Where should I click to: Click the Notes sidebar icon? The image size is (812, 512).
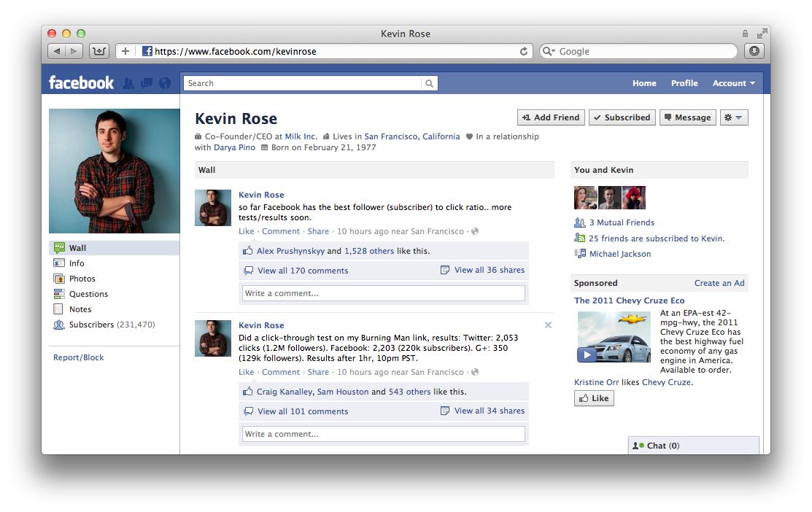pos(59,309)
